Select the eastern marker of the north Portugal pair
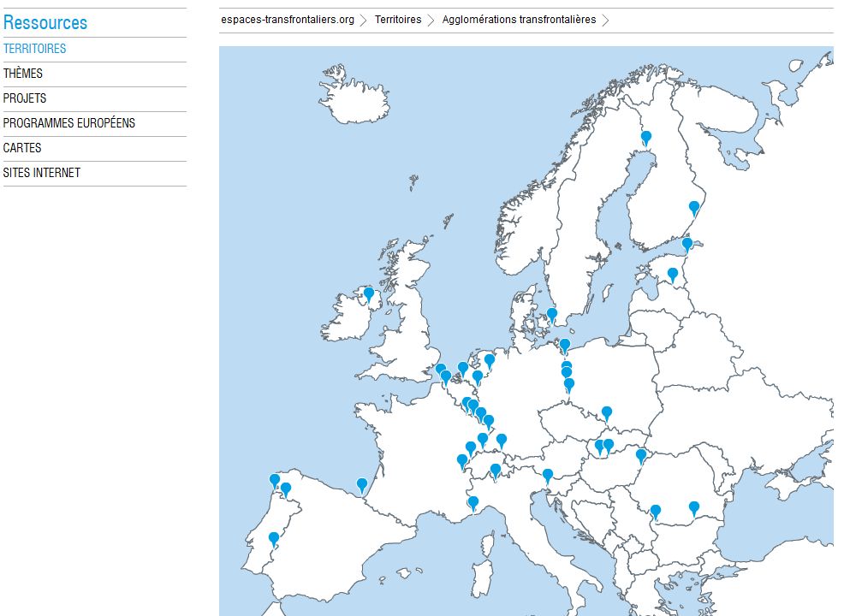 (286, 489)
